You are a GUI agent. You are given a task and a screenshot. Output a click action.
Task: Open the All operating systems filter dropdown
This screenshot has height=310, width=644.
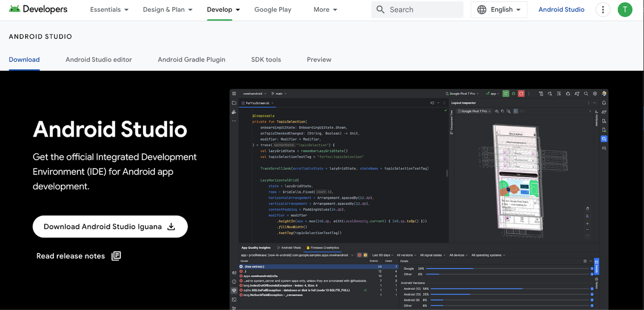tap(488, 255)
